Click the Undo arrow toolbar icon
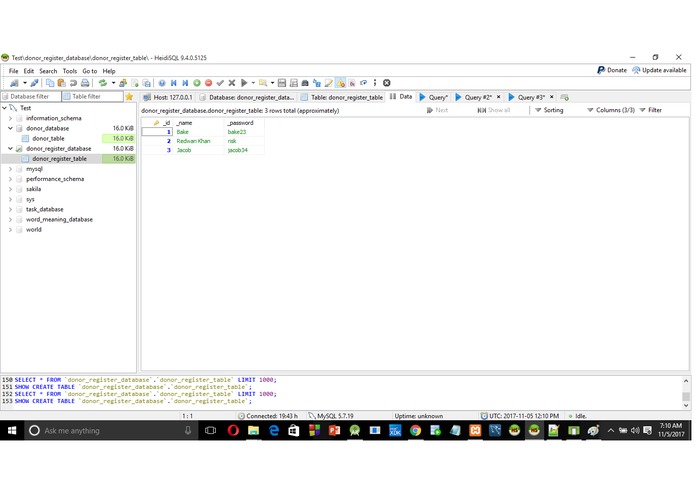Image resolution: width=695 pixels, height=494 pixels. click(73, 83)
